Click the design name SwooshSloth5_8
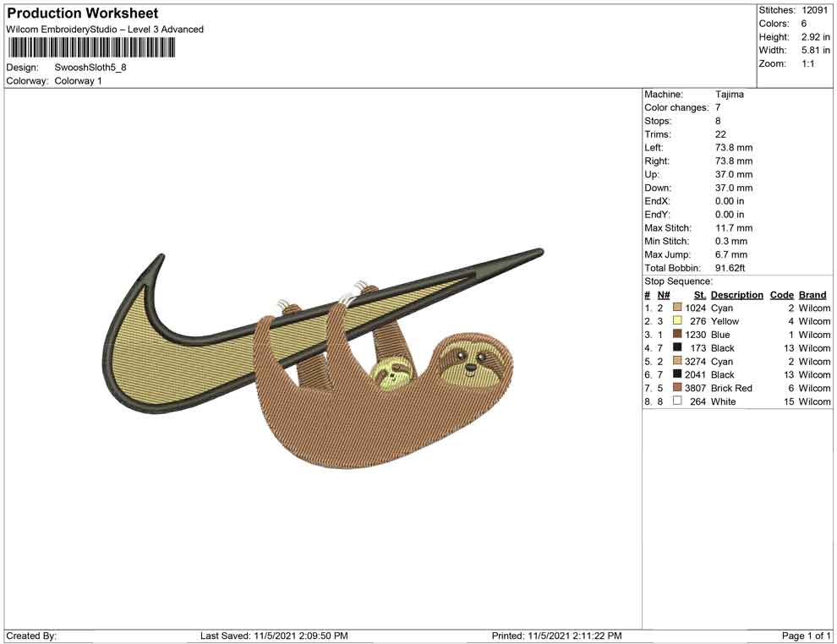This screenshot has width=837, height=644. tap(90, 68)
